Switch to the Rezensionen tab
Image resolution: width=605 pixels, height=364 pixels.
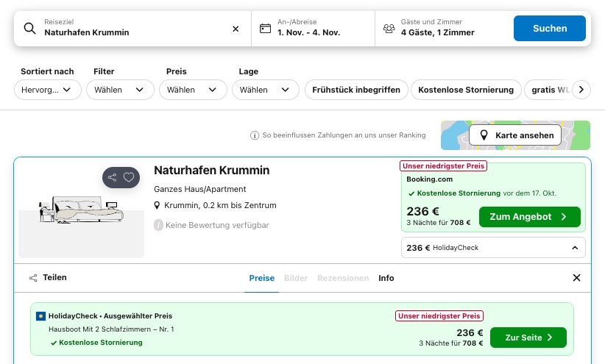click(343, 278)
